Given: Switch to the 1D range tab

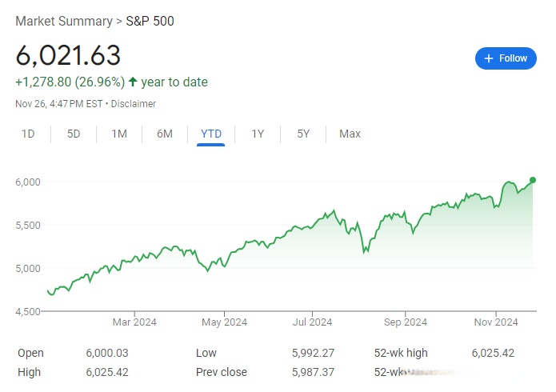Looking at the screenshot, I should pos(28,134).
